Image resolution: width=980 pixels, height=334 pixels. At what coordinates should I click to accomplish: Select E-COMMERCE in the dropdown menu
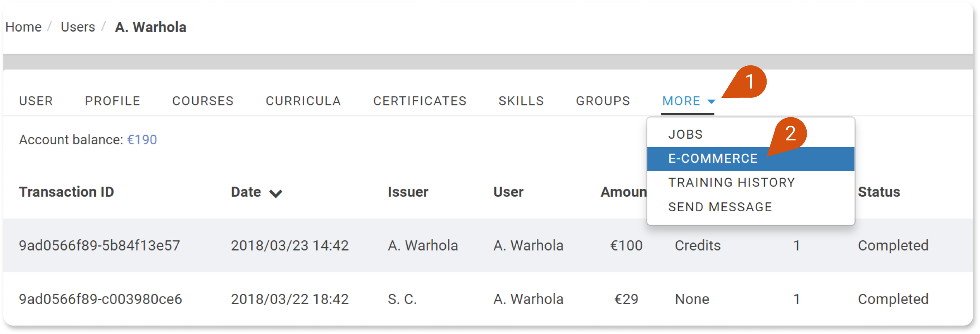point(751,159)
